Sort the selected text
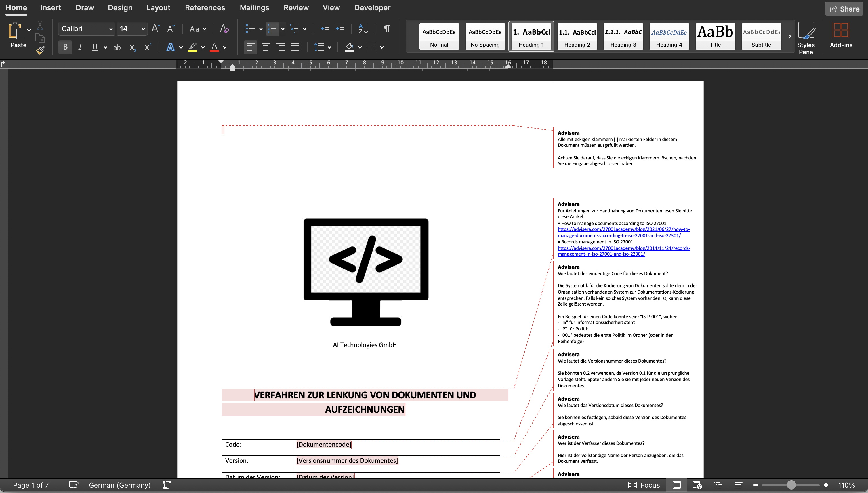The width and height of the screenshot is (868, 493). pos(363,29)
